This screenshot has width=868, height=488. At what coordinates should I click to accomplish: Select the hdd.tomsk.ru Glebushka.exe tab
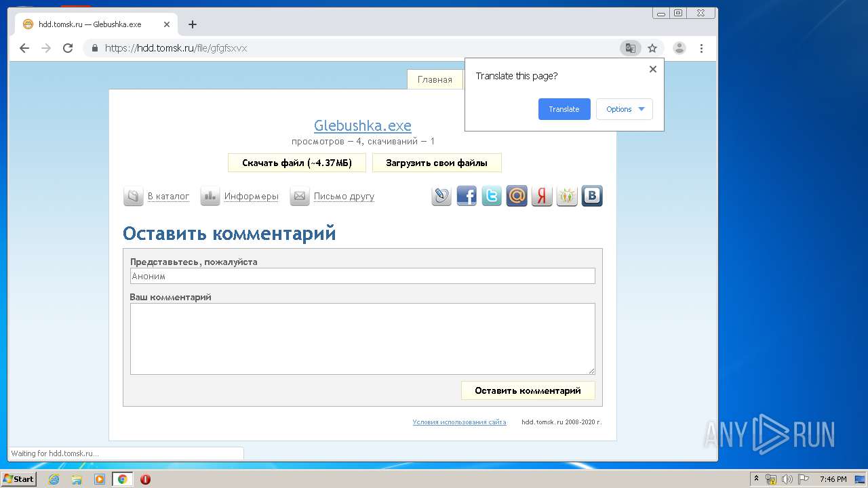point(96,24)
